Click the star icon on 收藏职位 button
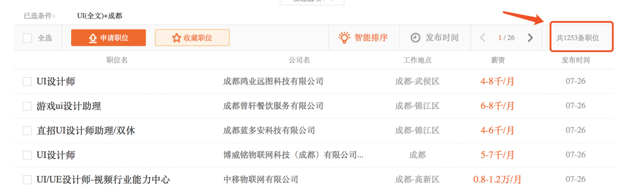The image size is (644, 187). pyautogui.click(x=176, y=38)
